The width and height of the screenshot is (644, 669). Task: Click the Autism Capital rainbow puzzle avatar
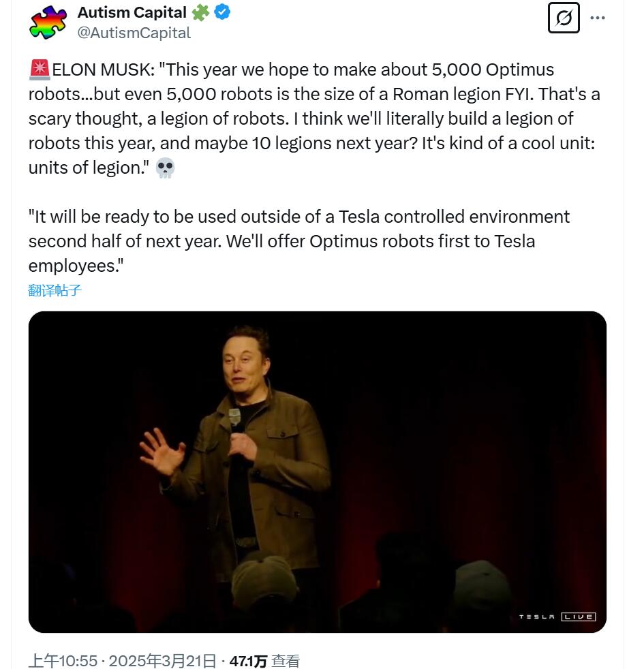(x=48, y=22)
